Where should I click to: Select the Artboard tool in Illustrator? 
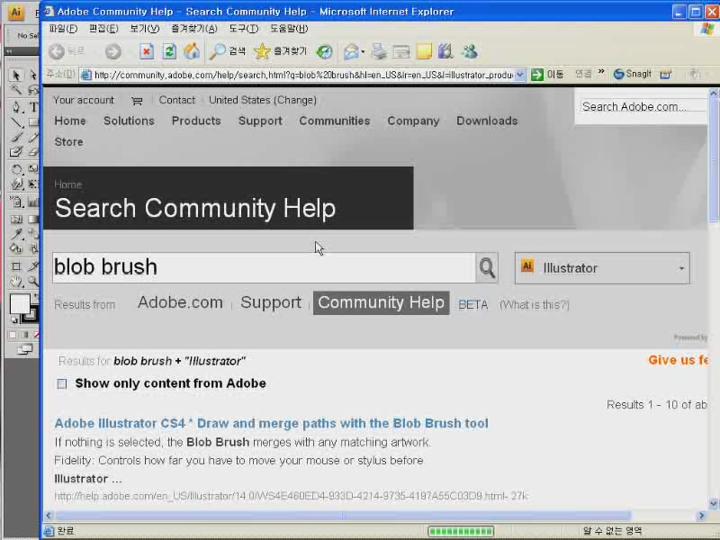pos(16,266)
